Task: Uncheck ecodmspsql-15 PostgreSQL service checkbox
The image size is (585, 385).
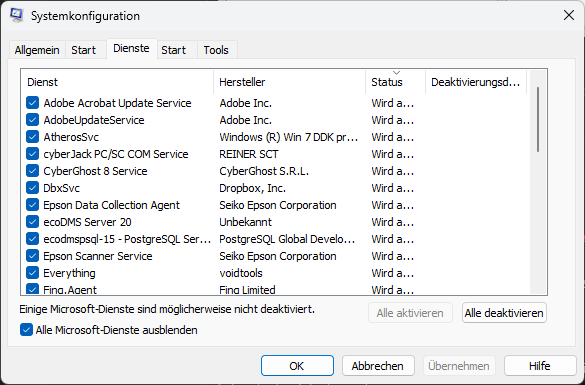Action: point(32,239)
